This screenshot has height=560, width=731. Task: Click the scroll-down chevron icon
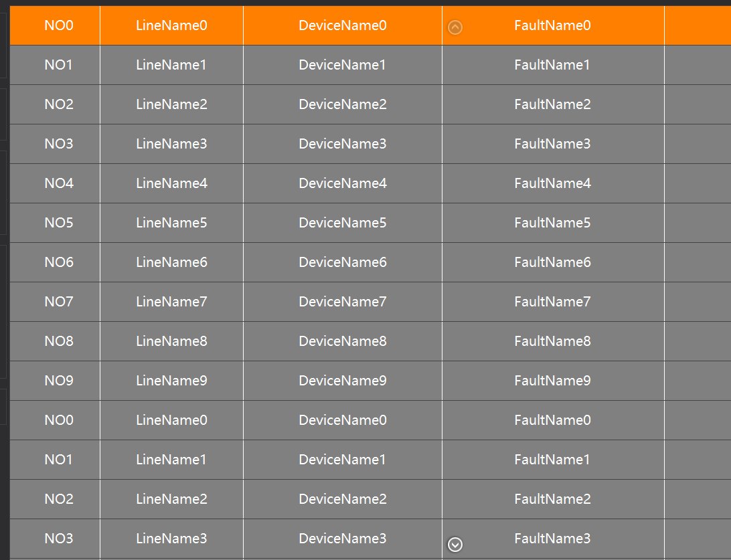pos(455,545)
